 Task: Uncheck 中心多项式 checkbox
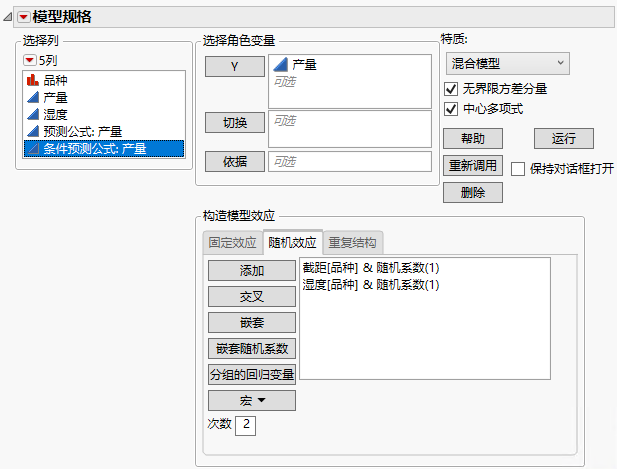point(451,109)
